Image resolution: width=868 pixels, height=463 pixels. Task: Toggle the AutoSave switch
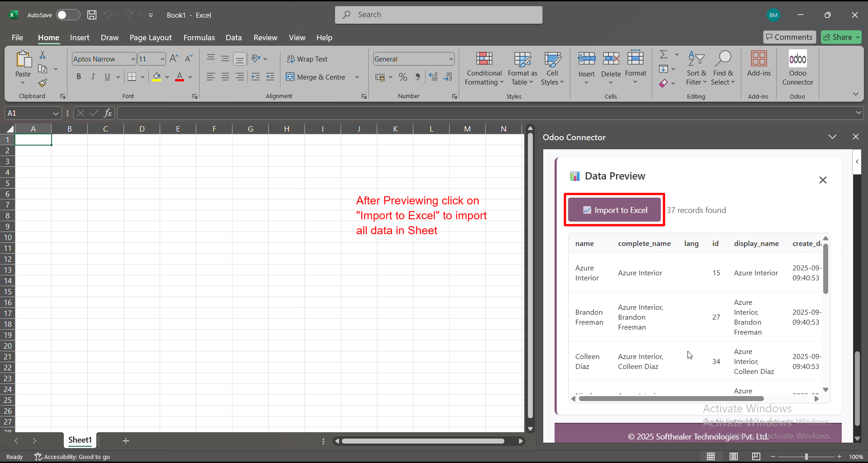[68, 15]
